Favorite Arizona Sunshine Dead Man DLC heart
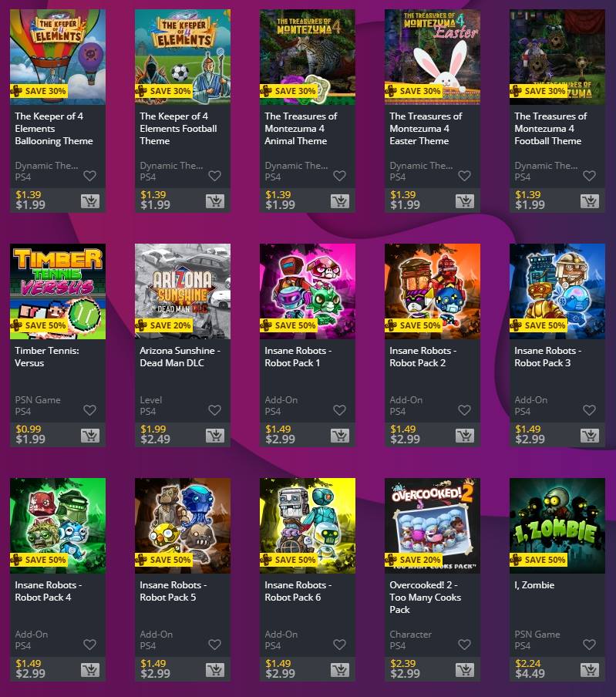This screenshot has height=697, width=616. (214, 410)
